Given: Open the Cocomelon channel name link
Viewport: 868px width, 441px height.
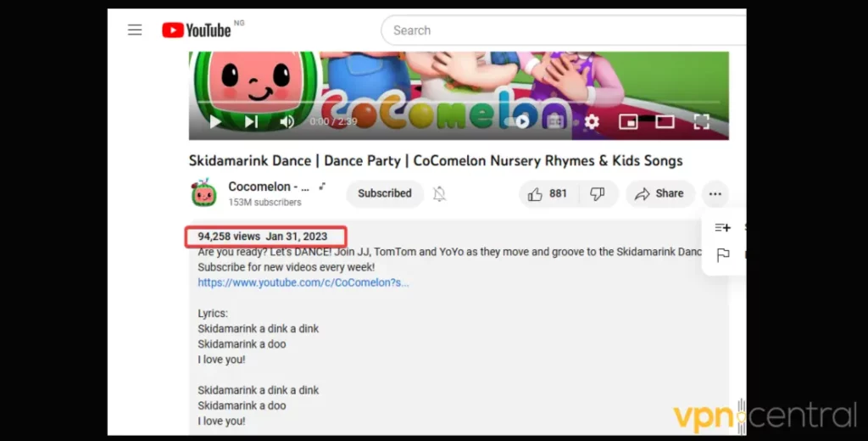Looking at the screenshot, I should coord(269,187).
